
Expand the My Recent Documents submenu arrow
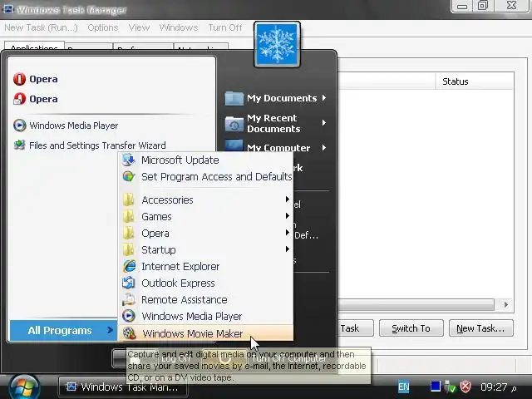[x=324, y=122]
